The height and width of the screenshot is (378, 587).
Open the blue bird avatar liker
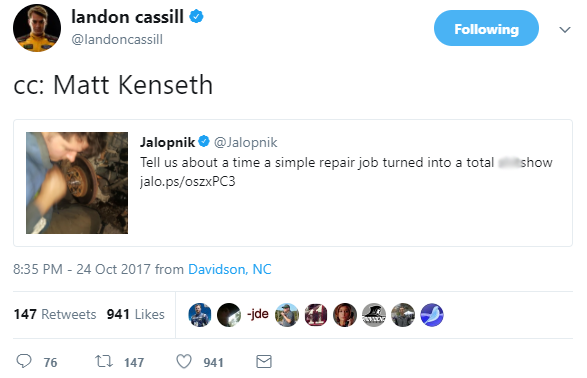(432, 315)
